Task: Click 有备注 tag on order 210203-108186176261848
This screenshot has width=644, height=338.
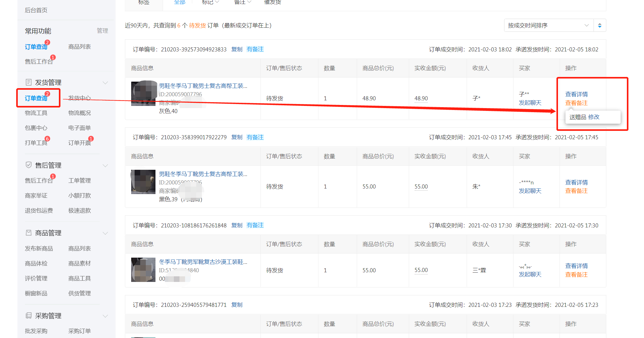Action: pyautogui.click(x=255, y=225)
